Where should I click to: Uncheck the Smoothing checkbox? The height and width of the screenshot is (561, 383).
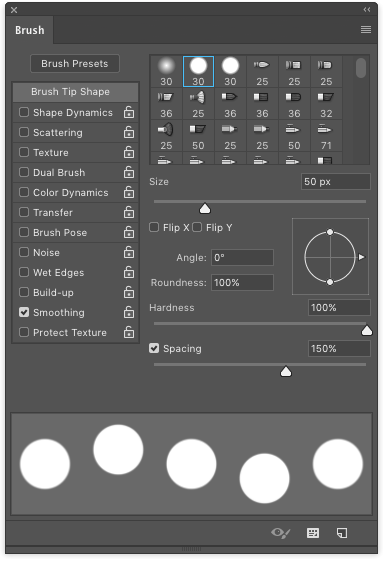(x=24, y=312)
